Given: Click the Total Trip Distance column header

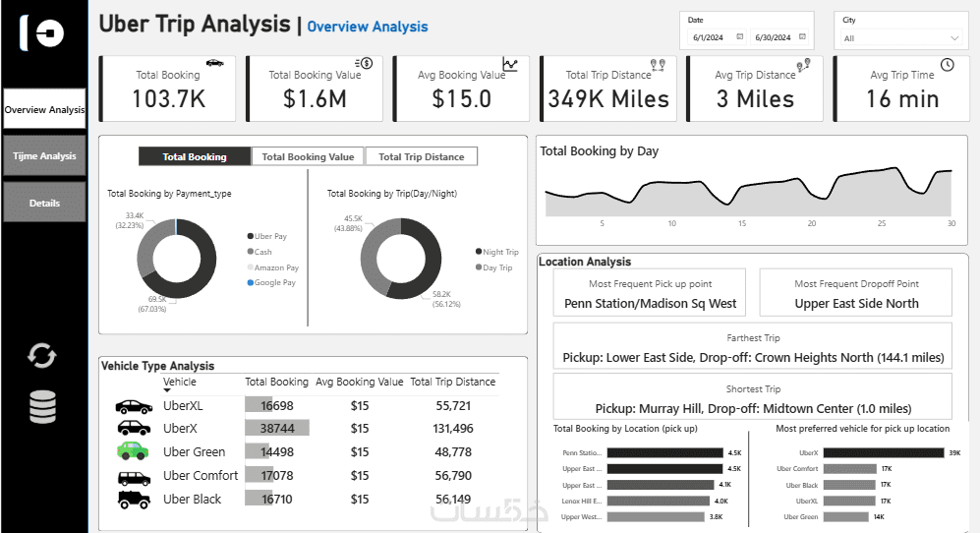Looking at the screenshot, I should pos(452,382).
